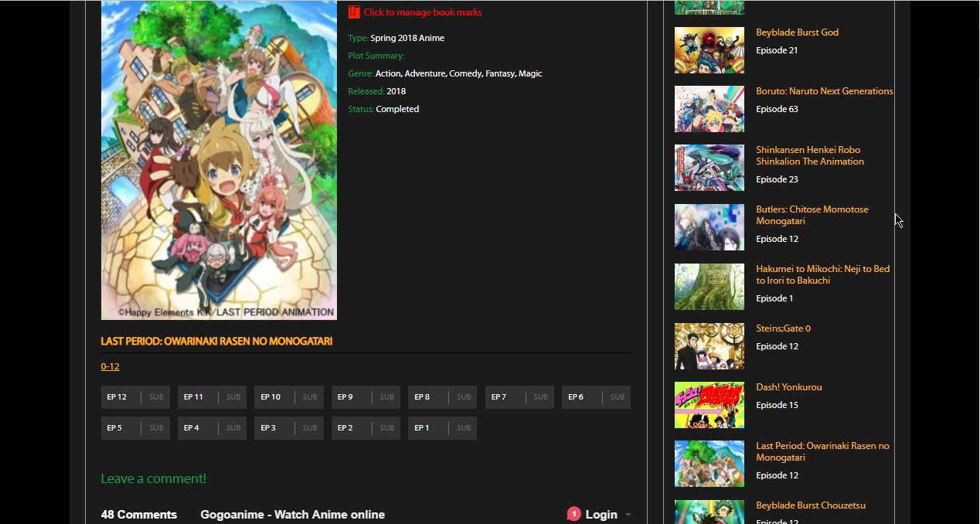Image resolution: width=980 pixels, height=524 pixels.
Task: Open Shinkansen Henkei Robo Shinkalion title link
Action: click(810, 155)
